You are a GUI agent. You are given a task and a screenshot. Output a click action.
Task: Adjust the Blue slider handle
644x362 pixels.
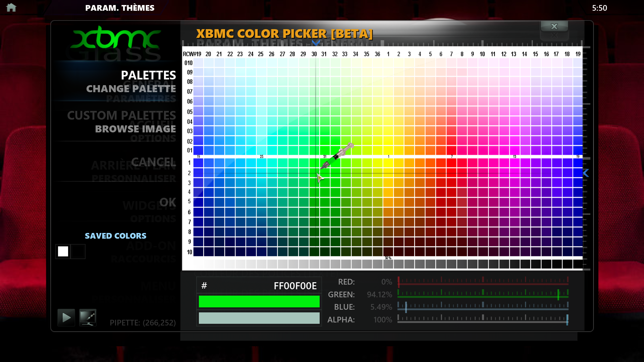coord(406,307)
